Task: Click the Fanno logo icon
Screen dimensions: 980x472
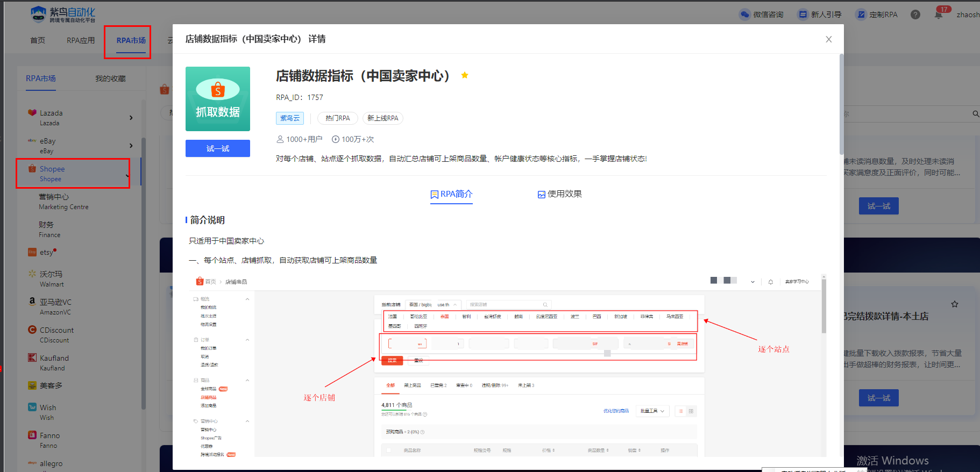Action: click(x=32, y=435)
